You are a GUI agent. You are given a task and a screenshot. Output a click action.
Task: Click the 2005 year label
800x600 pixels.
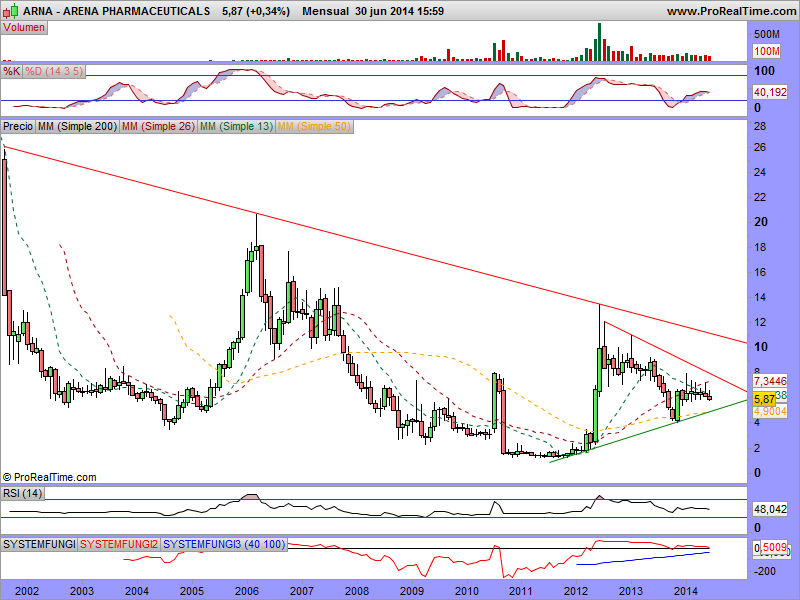[192, 591]
